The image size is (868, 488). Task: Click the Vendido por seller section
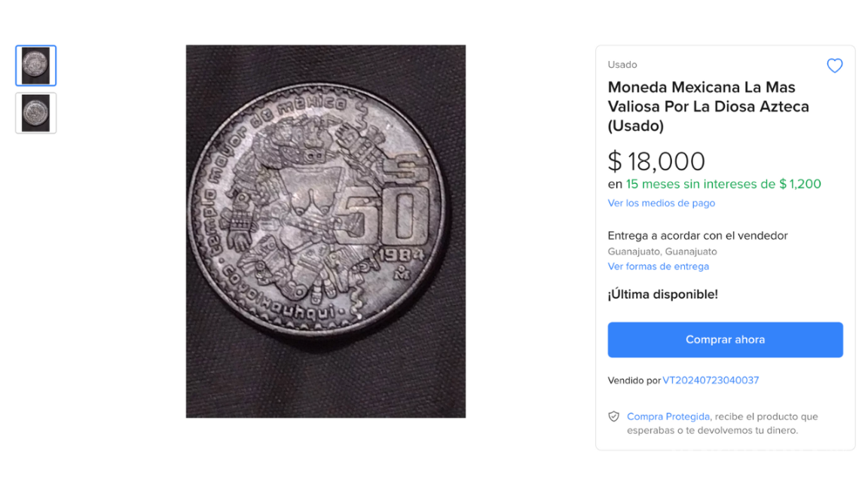[x=683, y=380]
